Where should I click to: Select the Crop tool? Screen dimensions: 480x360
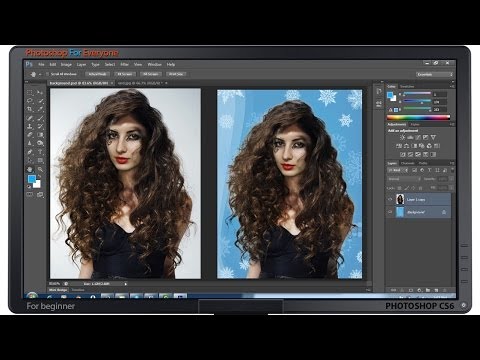click(x=30, y=109)
